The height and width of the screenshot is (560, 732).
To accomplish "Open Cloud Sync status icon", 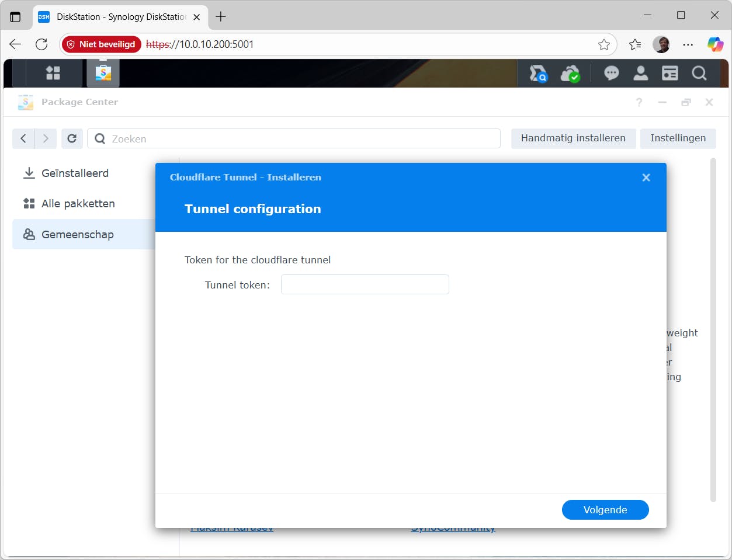I will (x=570, y=74).
